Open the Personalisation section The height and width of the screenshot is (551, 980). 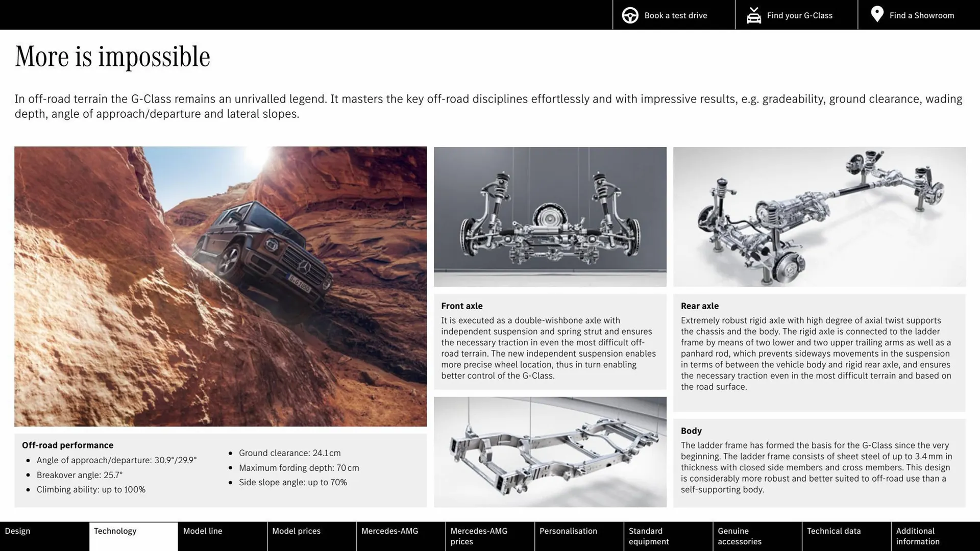569,531
